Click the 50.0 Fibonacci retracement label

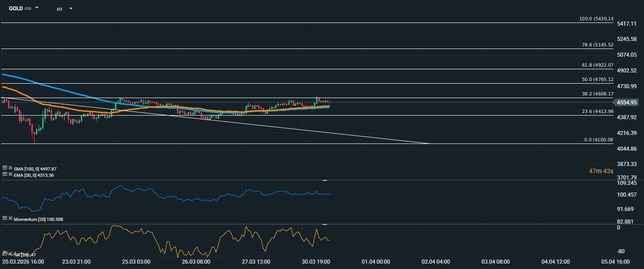(x=597, y=80)
